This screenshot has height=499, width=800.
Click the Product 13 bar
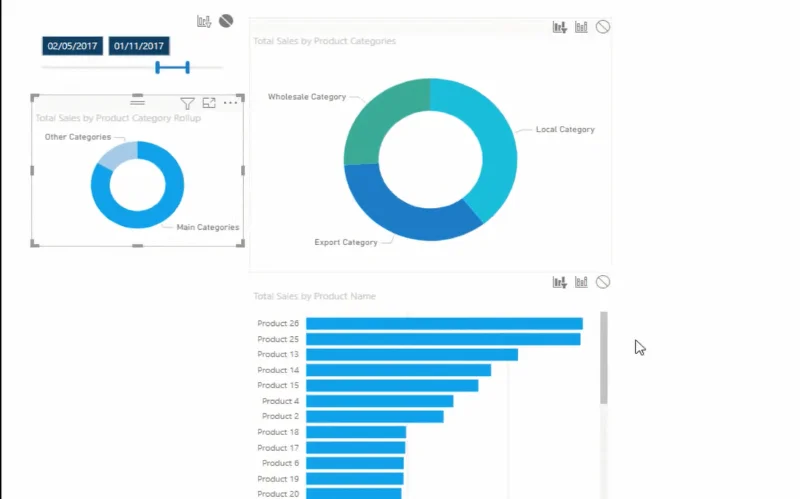coord(412,355)
